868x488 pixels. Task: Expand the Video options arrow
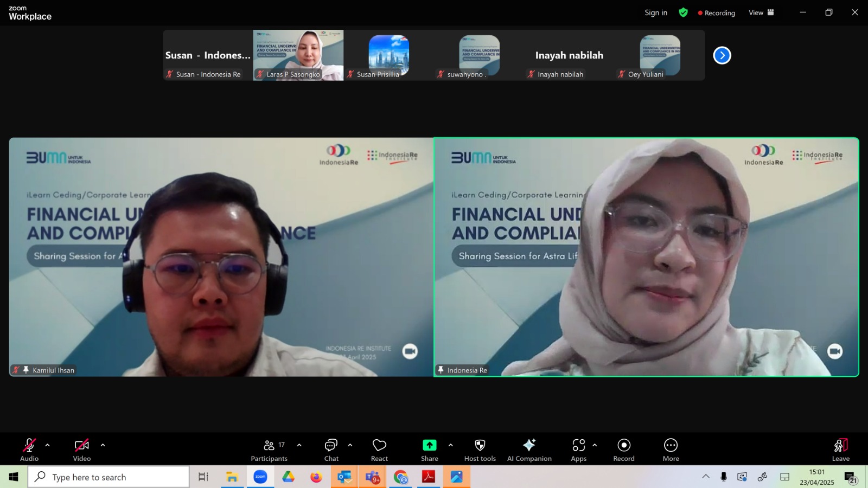(103, 445)
